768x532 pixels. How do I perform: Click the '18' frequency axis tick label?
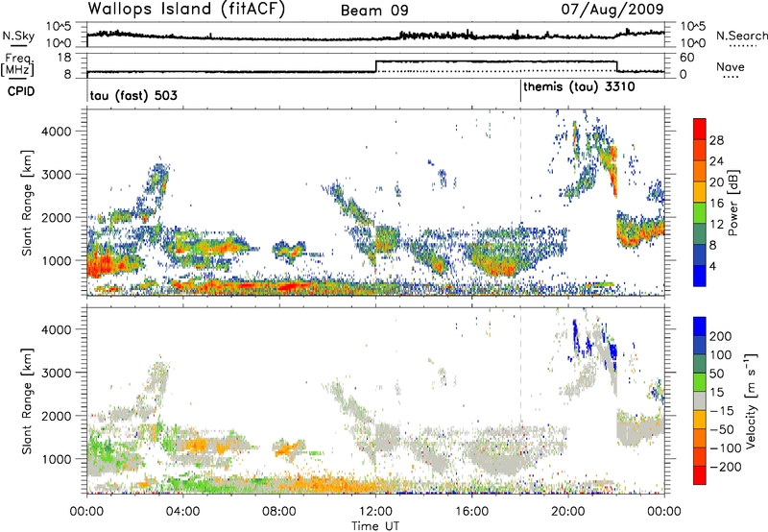[x=64, y=58]
